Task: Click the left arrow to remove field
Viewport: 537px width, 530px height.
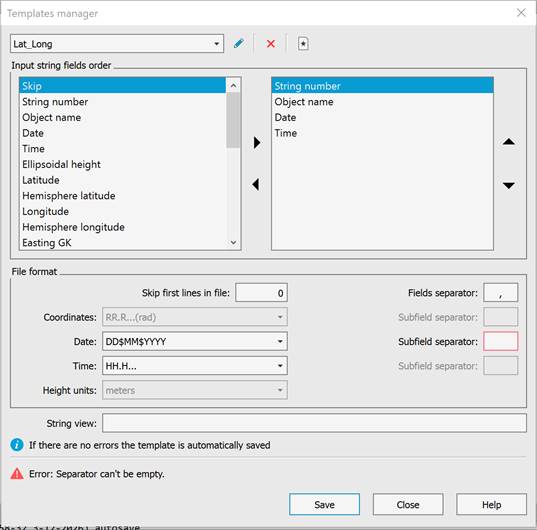Action: [x=256, y=185]
